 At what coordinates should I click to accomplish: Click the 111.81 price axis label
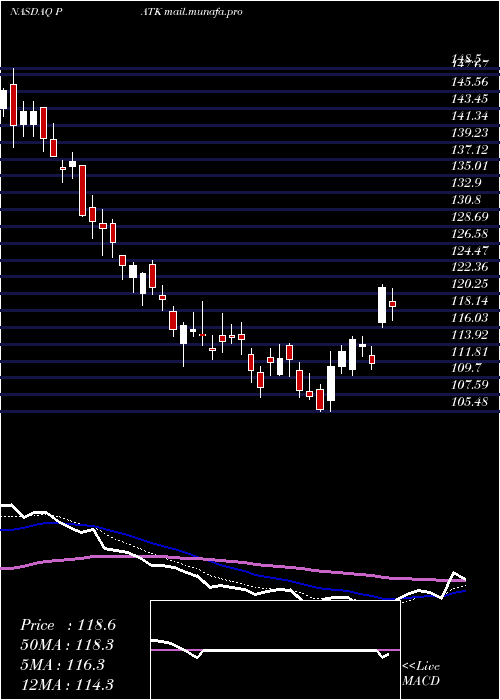(x=470, y=351)
